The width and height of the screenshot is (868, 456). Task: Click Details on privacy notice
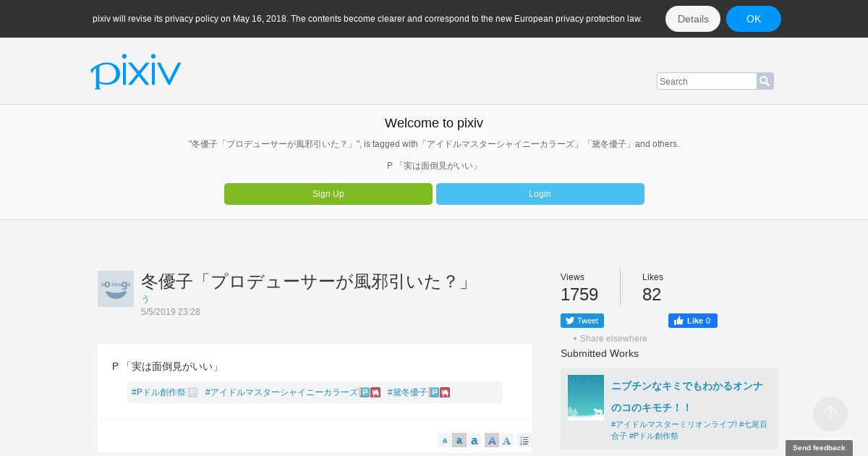[693, 19]
